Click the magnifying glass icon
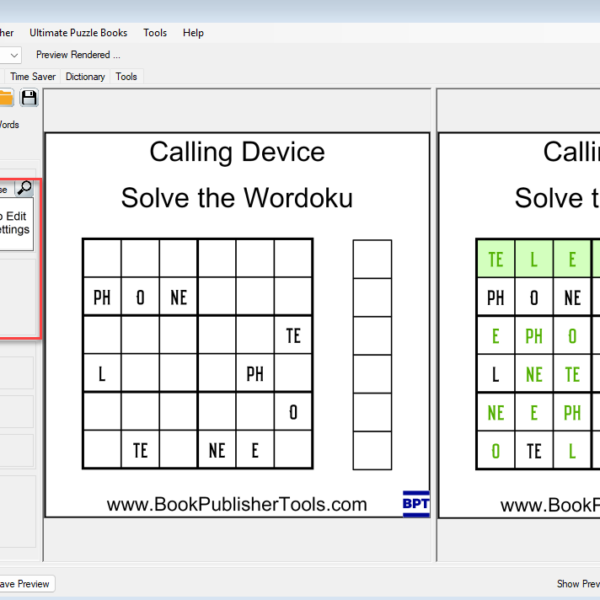The height and width of the screenshot is (600, 600). coord(25,188)
